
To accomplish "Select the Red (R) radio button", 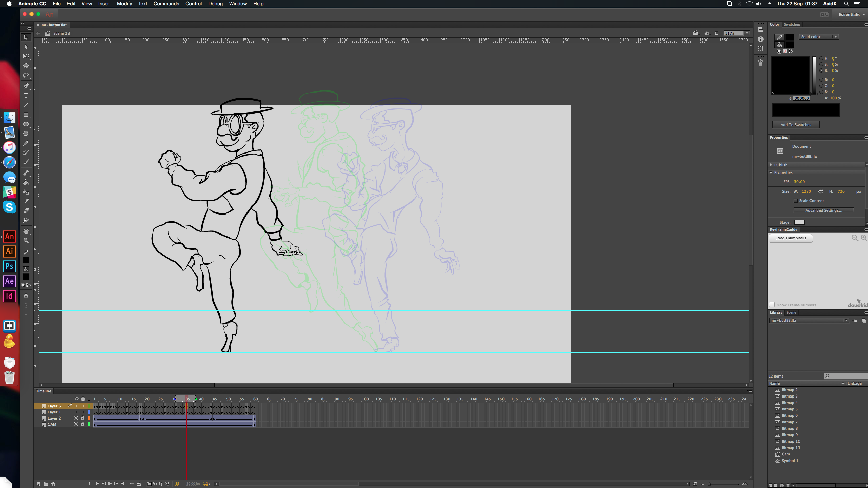I will pyautogui.click(x=821, y=80).
